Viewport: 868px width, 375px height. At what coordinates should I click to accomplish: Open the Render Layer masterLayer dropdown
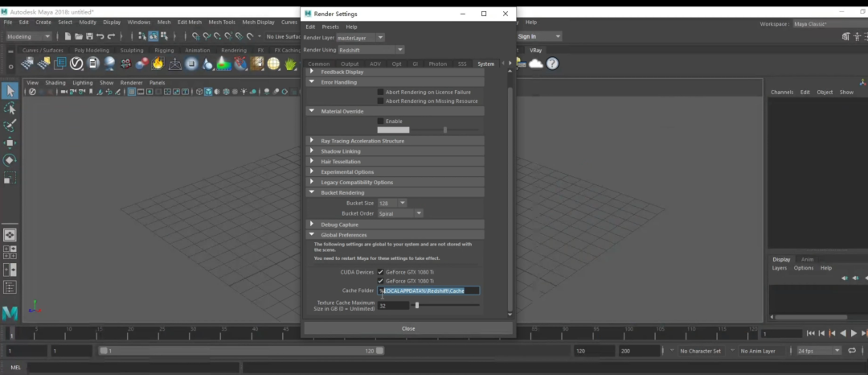click(x=360, y=38)
